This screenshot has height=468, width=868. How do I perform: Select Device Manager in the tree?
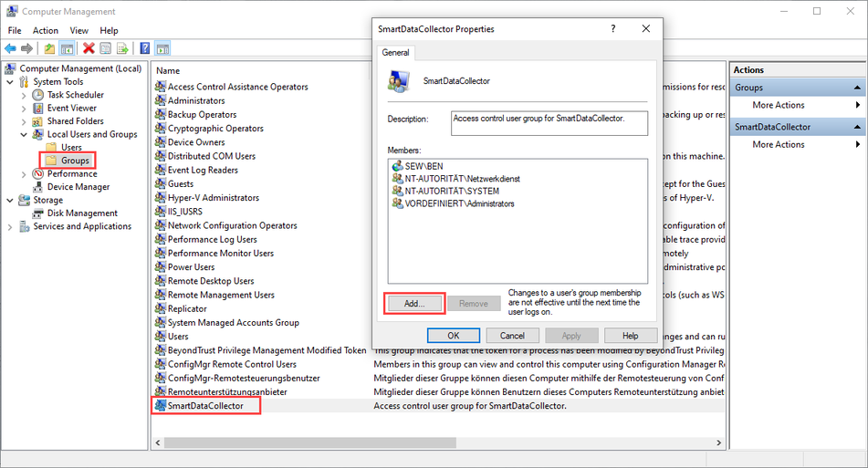[x=78, y=187]
